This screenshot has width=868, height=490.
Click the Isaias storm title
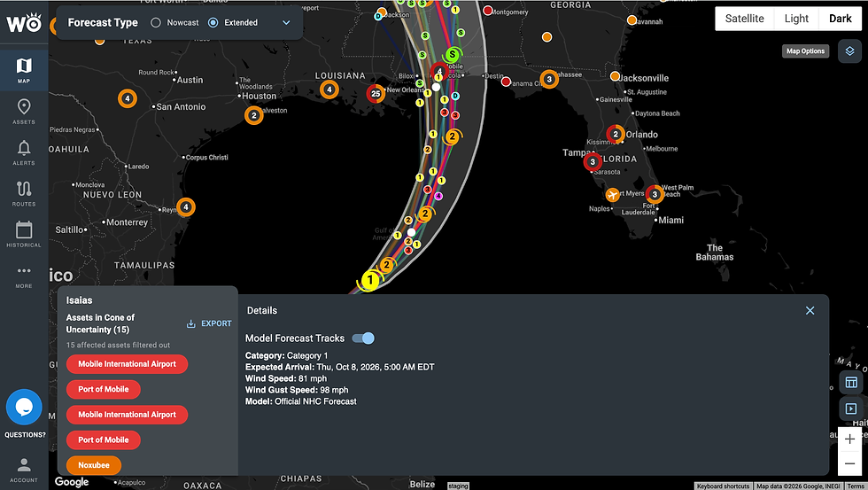point(79,300)
